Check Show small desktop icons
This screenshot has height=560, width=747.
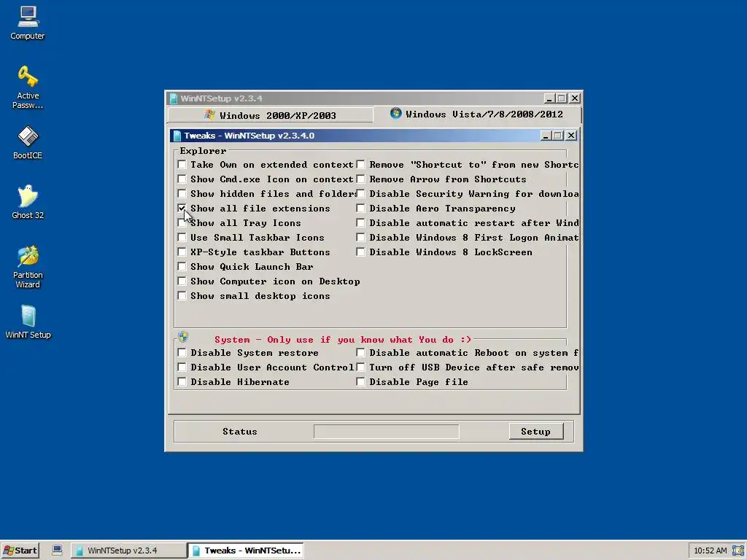pos(182,296)
